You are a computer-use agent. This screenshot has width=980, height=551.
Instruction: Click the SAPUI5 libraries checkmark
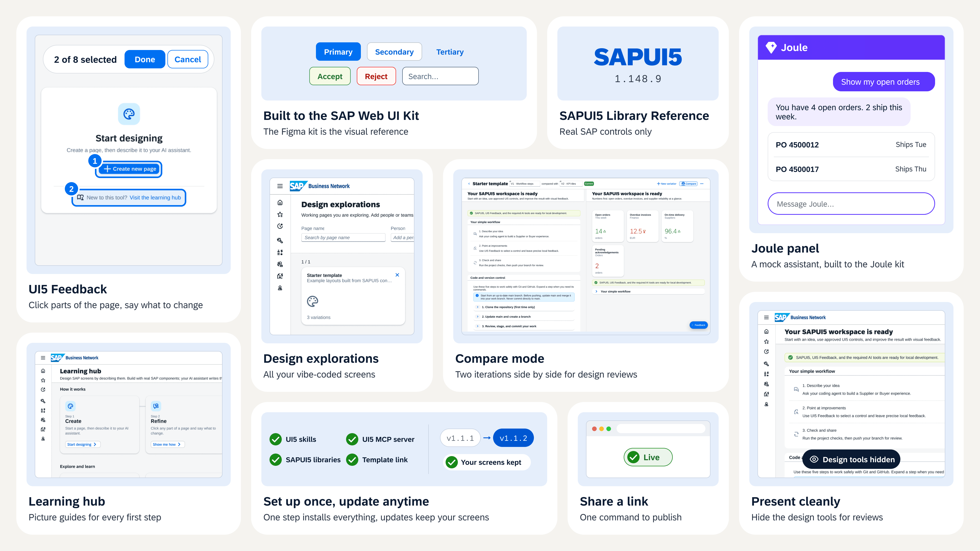275,460
